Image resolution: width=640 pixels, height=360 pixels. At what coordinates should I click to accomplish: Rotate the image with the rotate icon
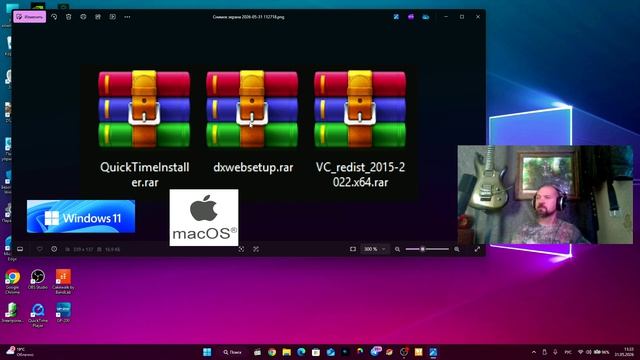click(54, 17)
